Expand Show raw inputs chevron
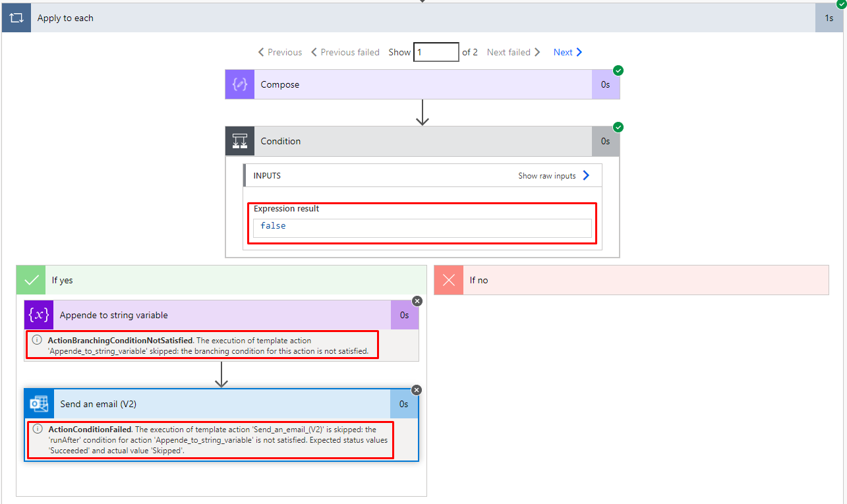 click(586, 176)
